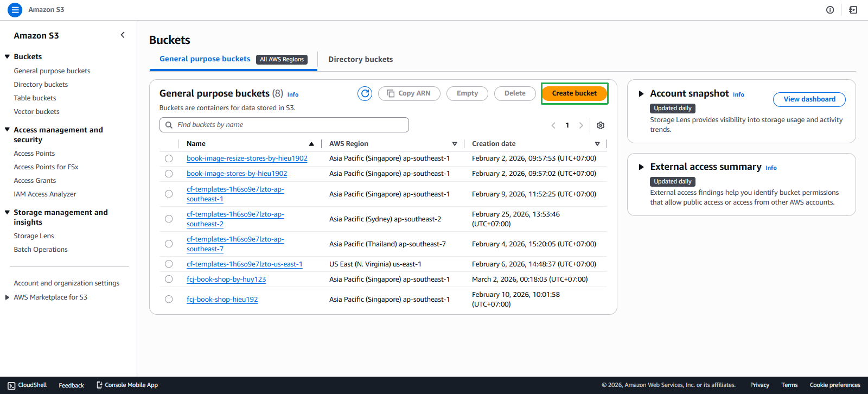Click the info circle icon in header
Screen dimensions: 868x394
830,10
